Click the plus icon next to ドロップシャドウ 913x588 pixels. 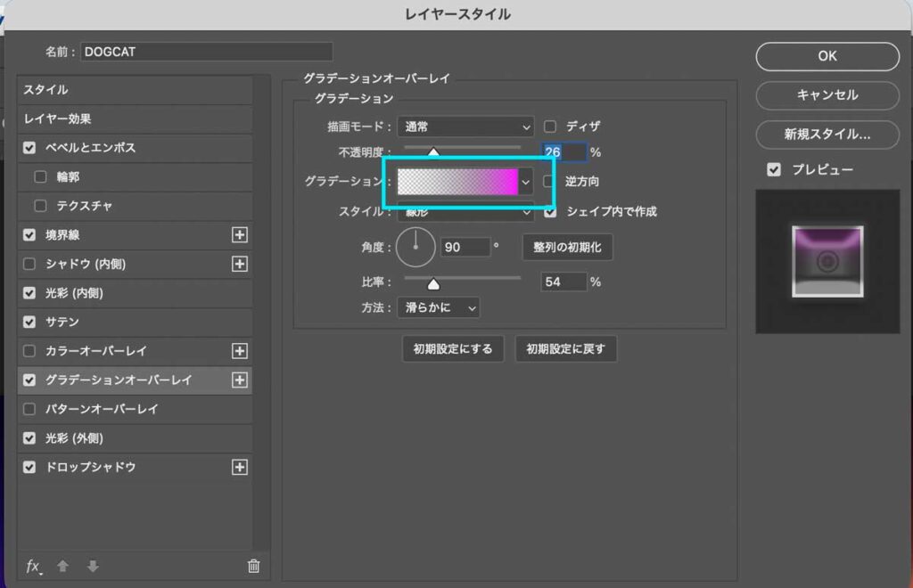click(x=239, y=467)
